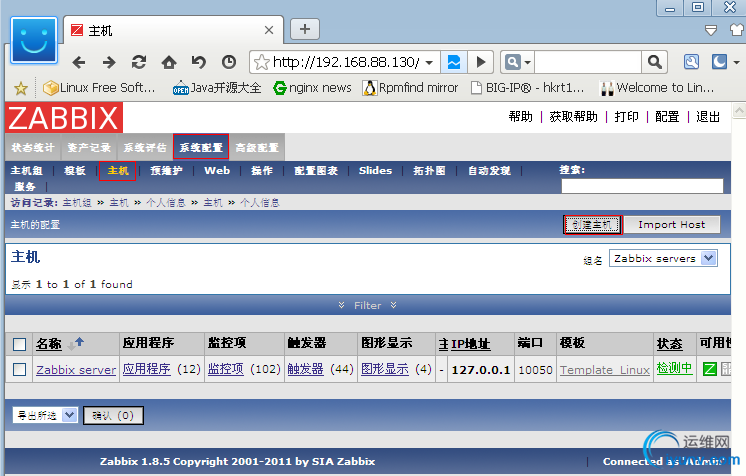746x476 pixels.
Task: Open the history clock icon
Action: [x=229, y=62]
